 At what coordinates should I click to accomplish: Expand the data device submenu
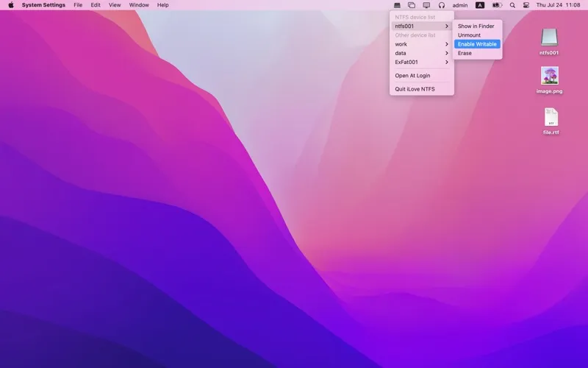(x=421, y=53)
